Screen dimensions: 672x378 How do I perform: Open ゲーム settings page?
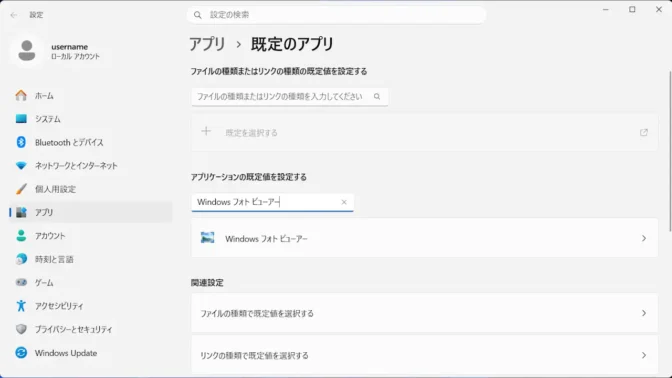[90, 282]
